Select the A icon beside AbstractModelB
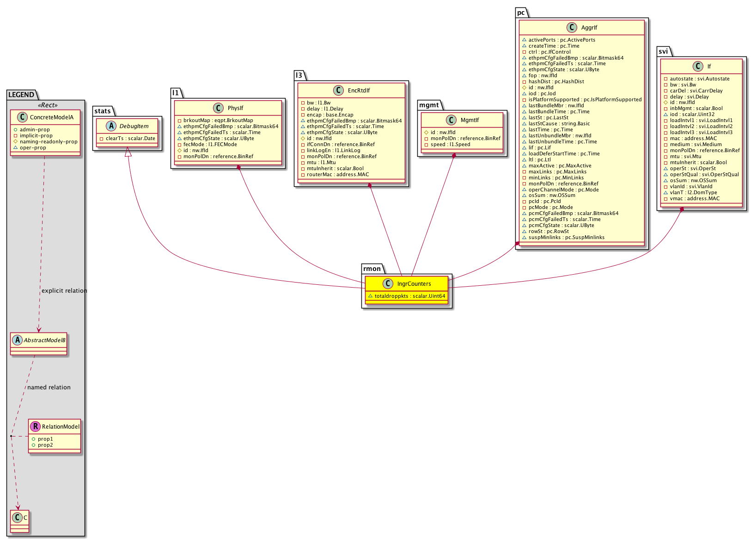This screenshot has height=541, width=756. (x=17, y=340)
